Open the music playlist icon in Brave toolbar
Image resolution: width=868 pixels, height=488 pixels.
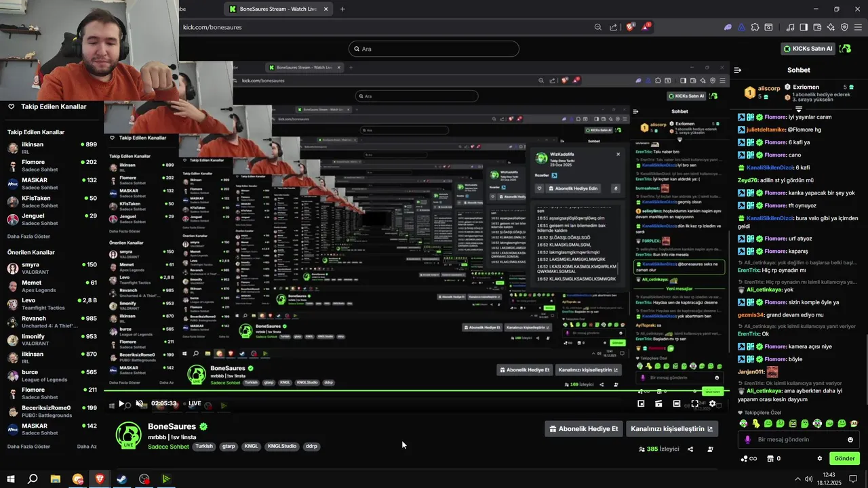[x=790, y=27]
